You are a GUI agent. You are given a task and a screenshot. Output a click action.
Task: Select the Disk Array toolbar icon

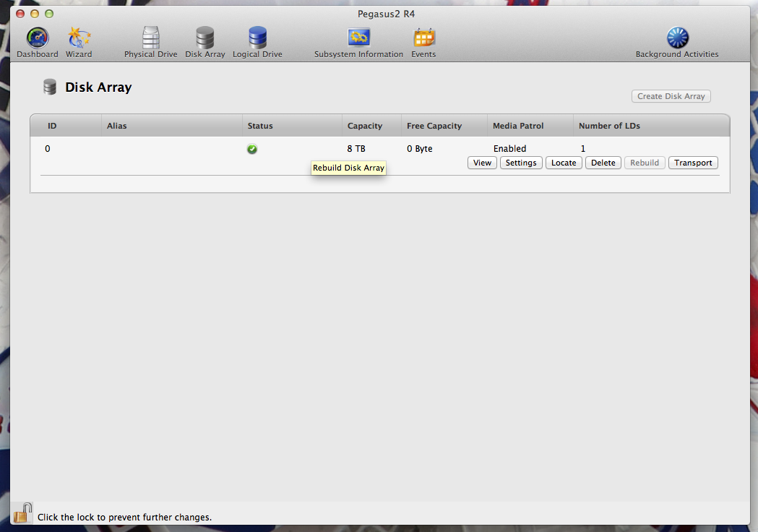point(205,41)
